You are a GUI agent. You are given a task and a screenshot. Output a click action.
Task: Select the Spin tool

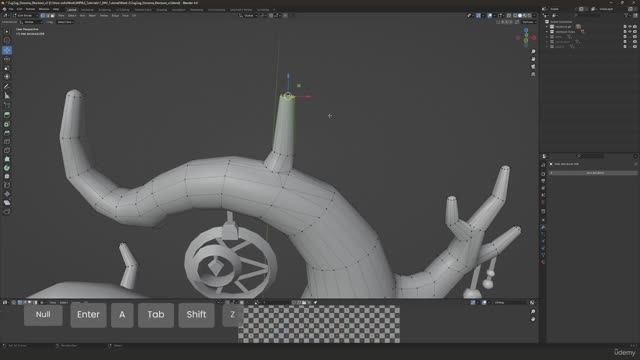7,168
